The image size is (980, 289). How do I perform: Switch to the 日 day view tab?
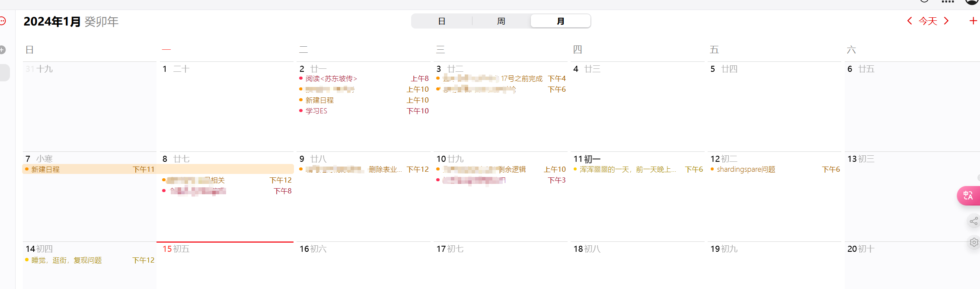tap(441, 21)
